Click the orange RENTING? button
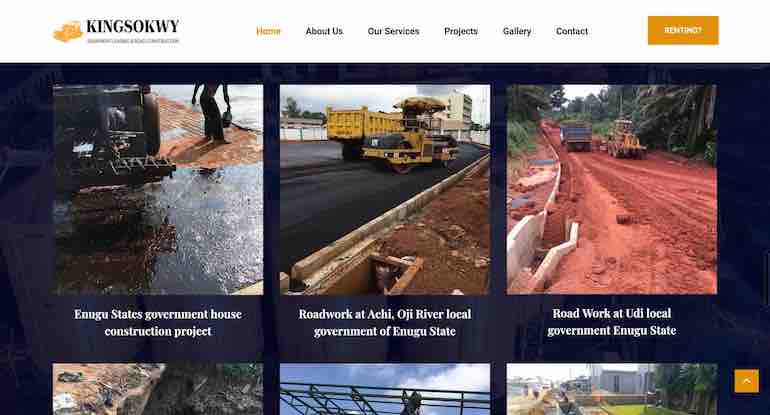This screenshot has width=770, height=415. pos(683,30)
